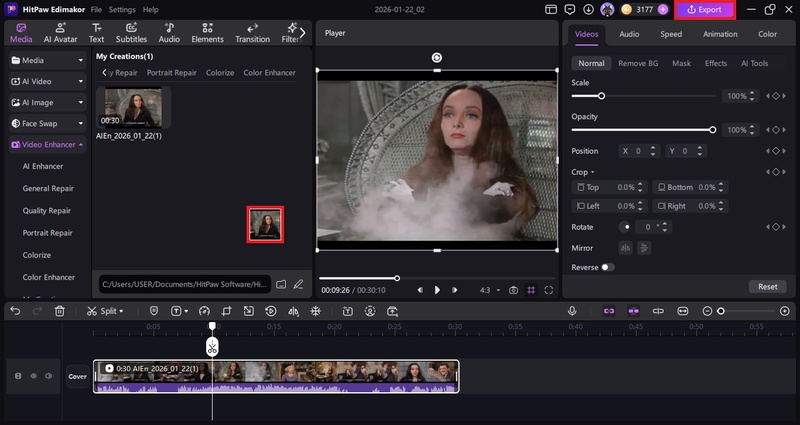The height and width of the screenshot is (425, 800).
Task: Toggle the purple link-clips button
Action: pyautogui.click(x=609, y=311)
